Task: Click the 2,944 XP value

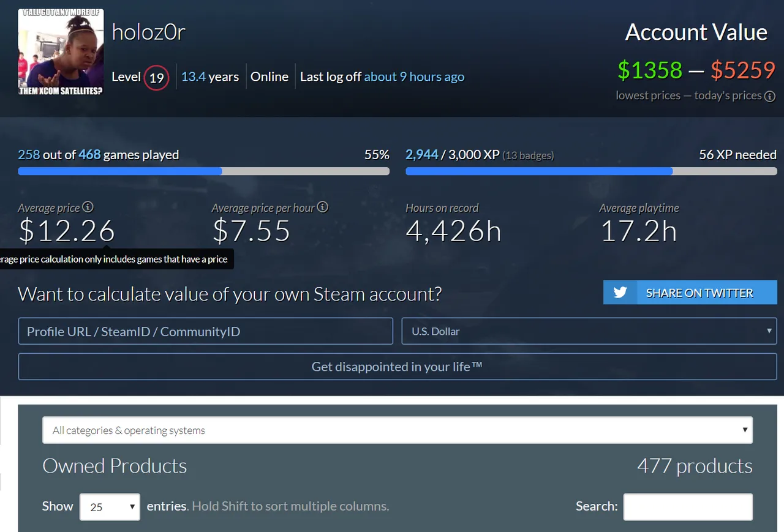Action: click(421, 154)
